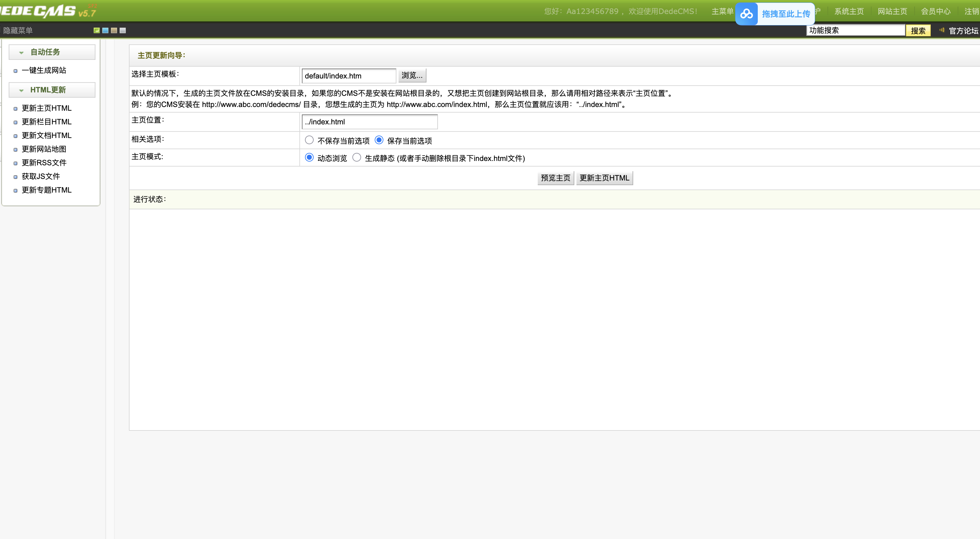Choose the tan theme swatch

[114, 30]
